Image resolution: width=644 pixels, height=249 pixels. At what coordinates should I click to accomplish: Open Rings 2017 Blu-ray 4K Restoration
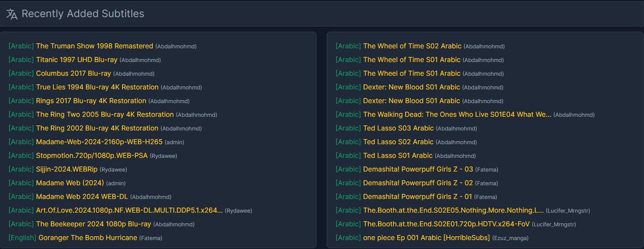coord(91,101)
